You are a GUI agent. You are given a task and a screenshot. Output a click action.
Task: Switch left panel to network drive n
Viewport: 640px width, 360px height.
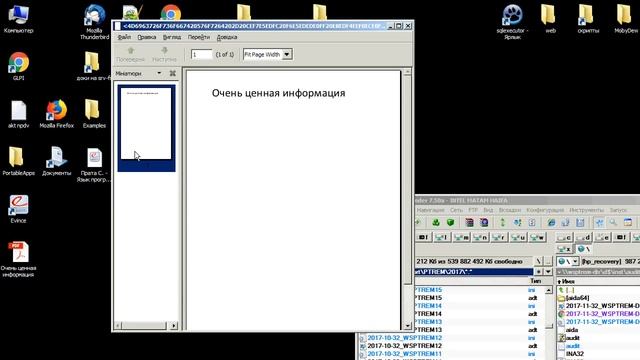pos(480,237)
